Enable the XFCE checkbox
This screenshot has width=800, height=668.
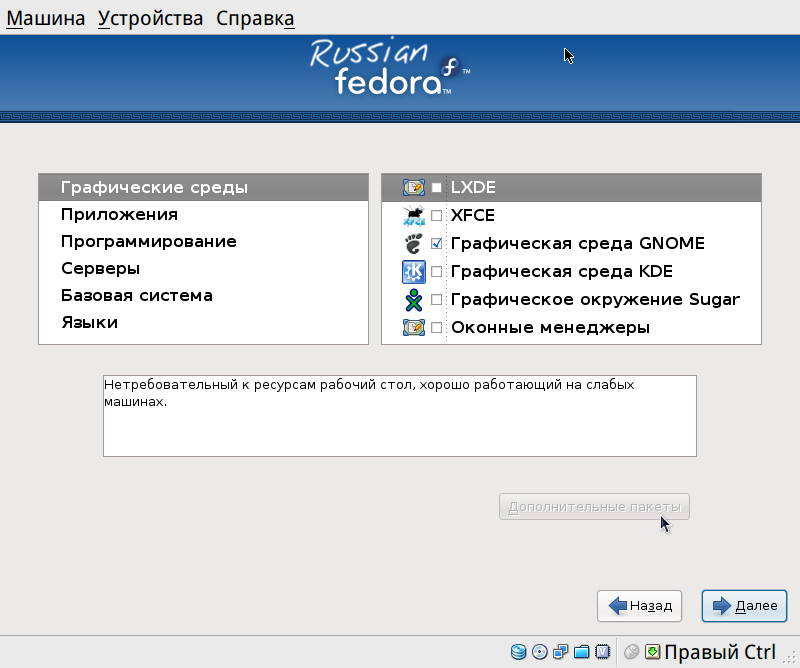(x=436, y=215)
